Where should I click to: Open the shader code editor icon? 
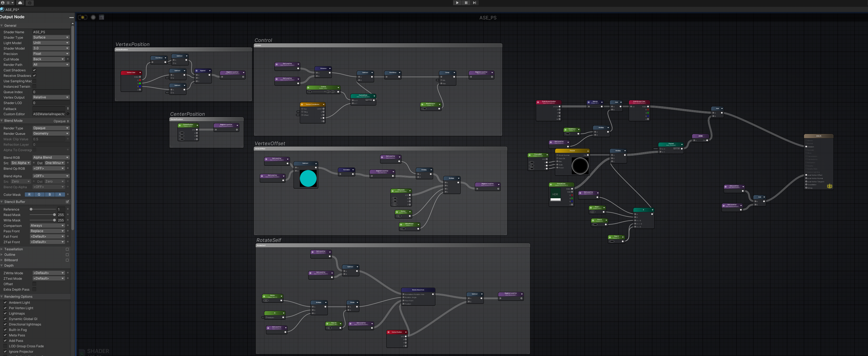(102, 17)
